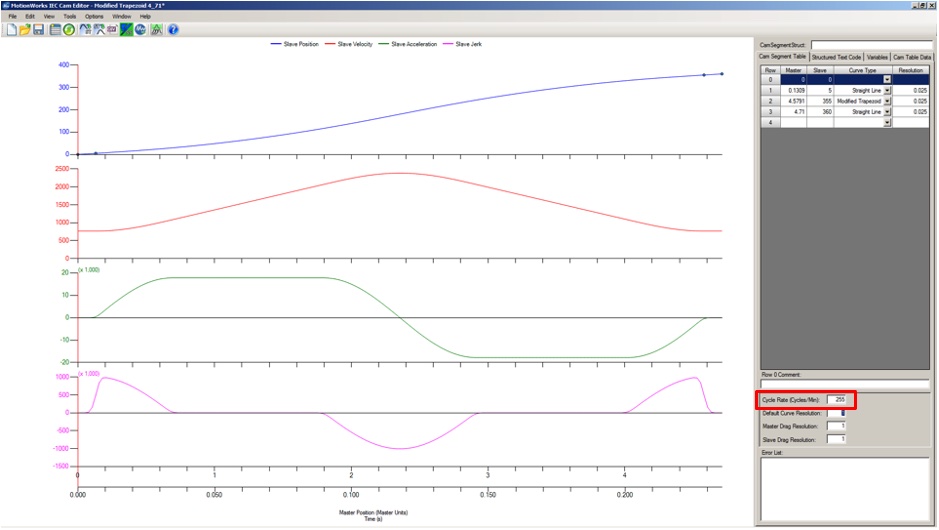Click the Master cell value 4.5791

point(793,101)
